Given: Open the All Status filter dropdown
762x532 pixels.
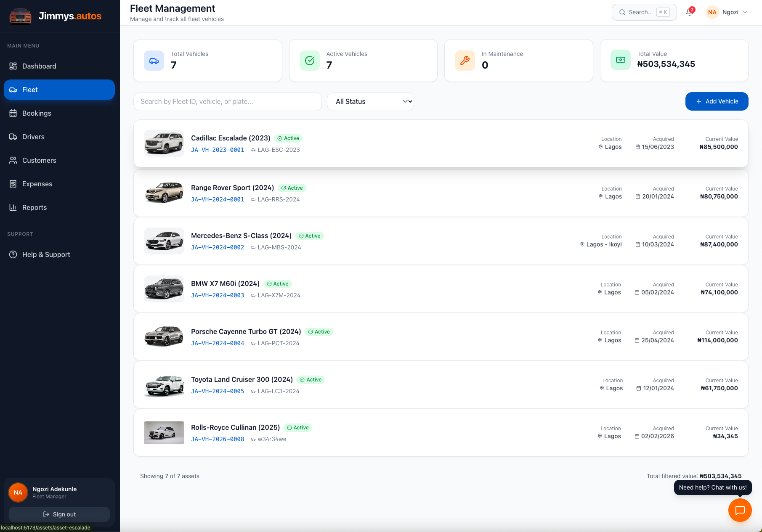Looking at the screenshot, I should [370, 101].
